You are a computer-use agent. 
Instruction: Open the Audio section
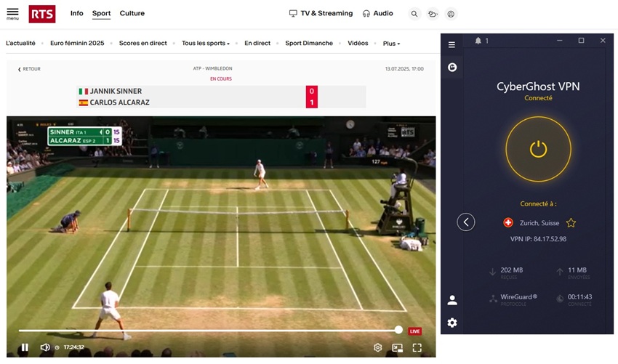point(377,13)
